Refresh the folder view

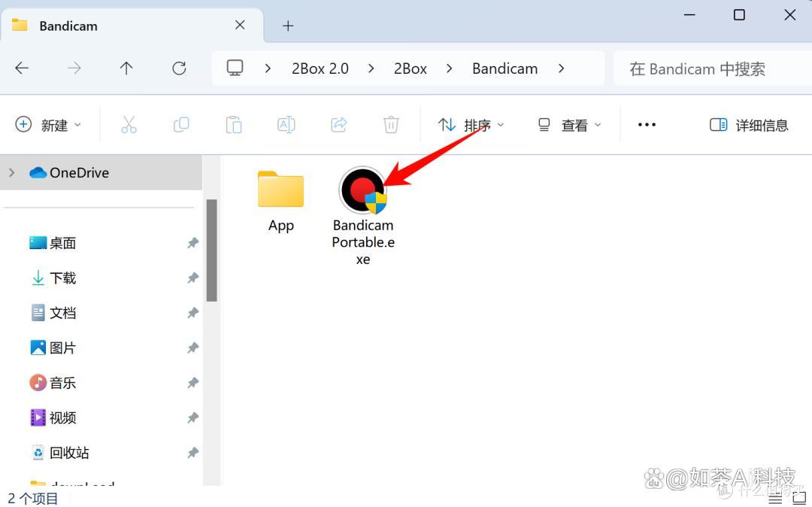pyautogui.click(x=179, y=68)
